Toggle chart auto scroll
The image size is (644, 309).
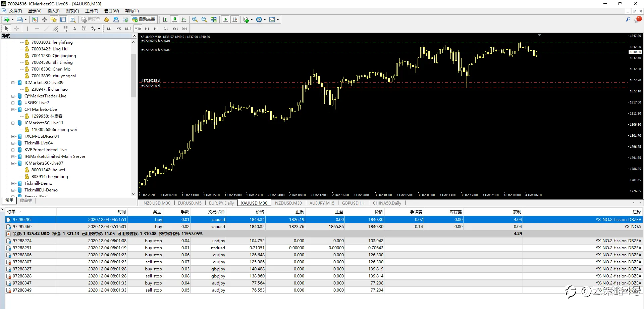(225, 19)
